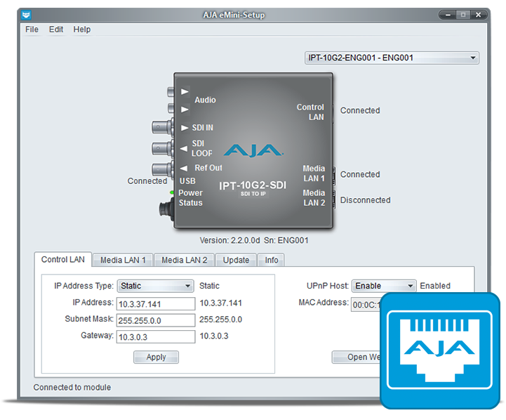The width and height of the screenshot is (506, 420).
Task: Switch to the Media LAN 1 tab
Action: [123, 260]
